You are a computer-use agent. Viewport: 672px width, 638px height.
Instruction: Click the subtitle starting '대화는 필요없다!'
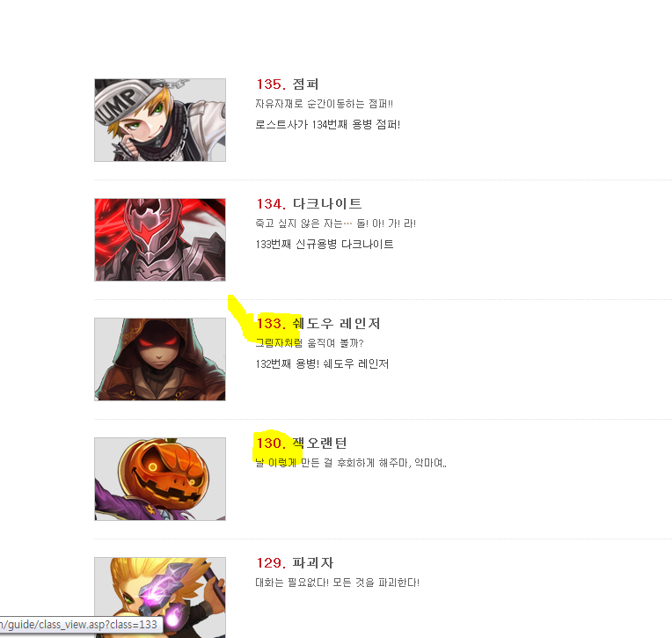click(x=337, y=583)
